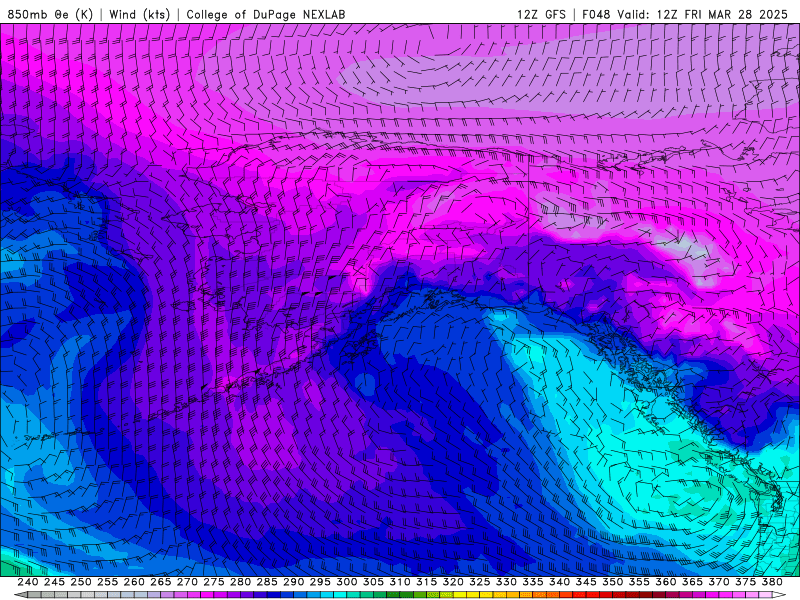
Task: Click the 320 scale label
Action: point(453,582)
